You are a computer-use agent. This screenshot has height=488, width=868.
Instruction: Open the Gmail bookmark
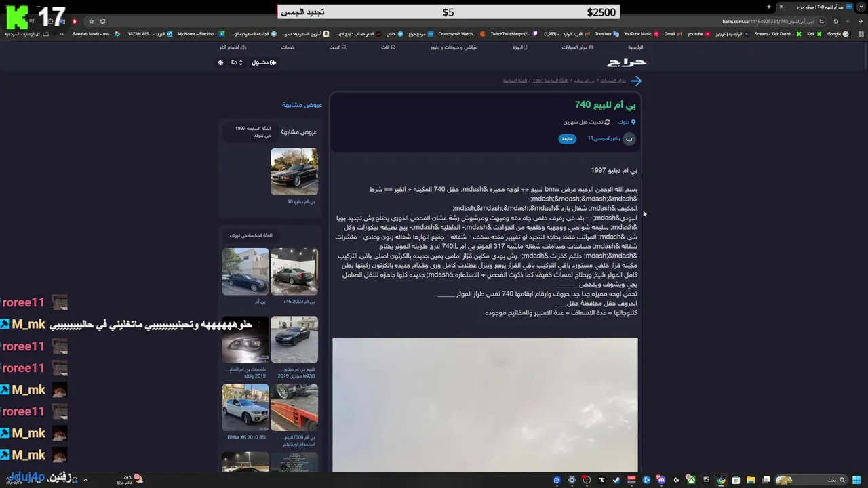[673, 34]
